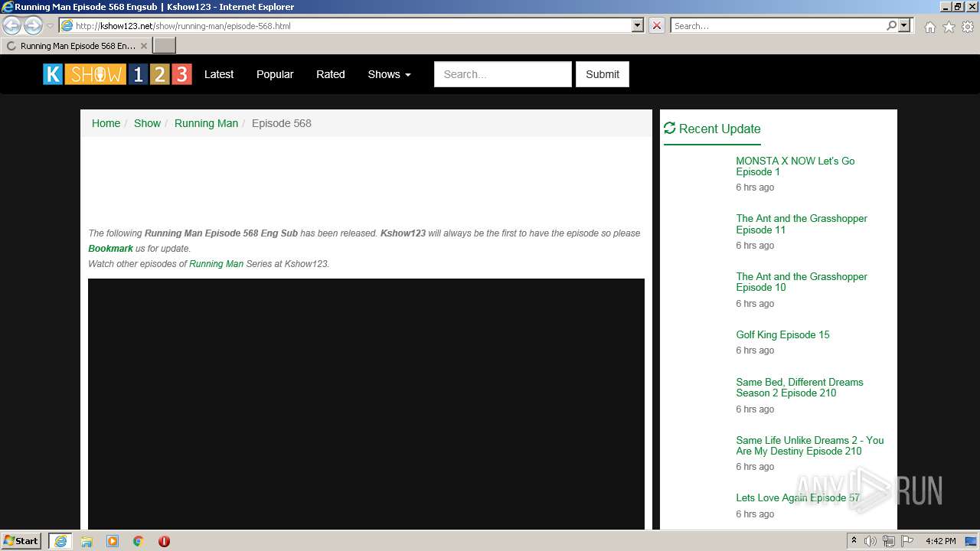Click the kshow123.net URL in the address bar
Viewport: 980px width, 551px height.
pos(183,26)
